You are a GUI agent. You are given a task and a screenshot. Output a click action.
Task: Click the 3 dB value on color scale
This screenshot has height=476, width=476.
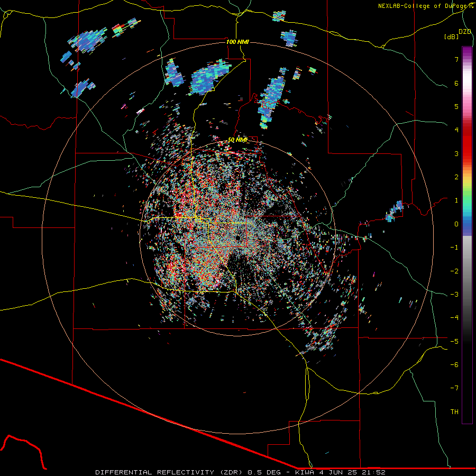click(x=456, y=153)
